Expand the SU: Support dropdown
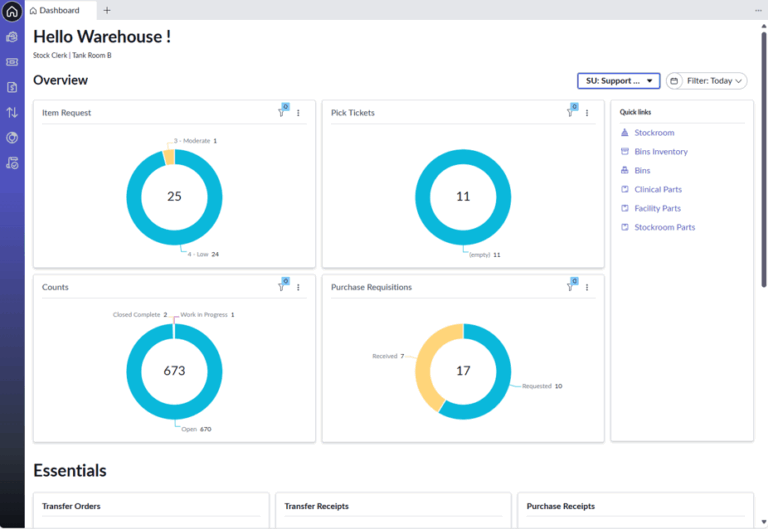This screenshot has width=768, height=529. (618, 81)
